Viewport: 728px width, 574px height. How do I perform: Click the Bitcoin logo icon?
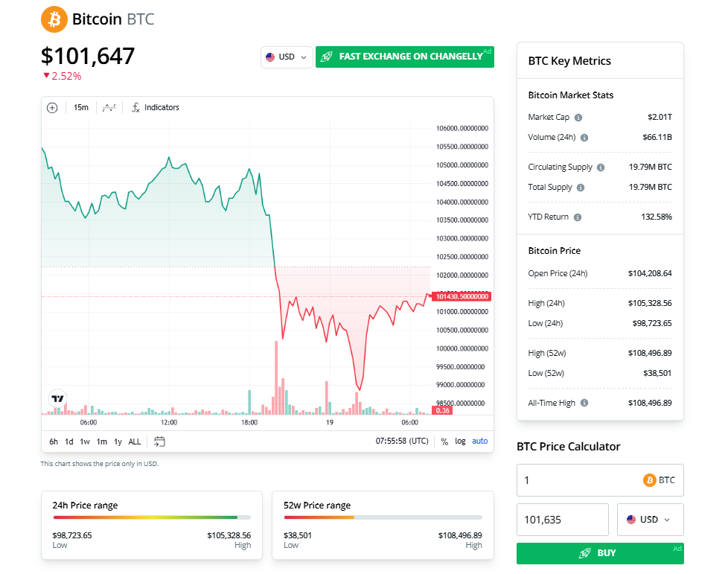coord(54,19)
